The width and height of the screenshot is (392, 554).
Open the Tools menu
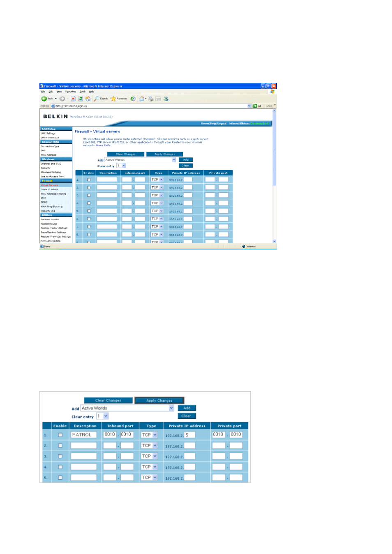[83, 92]
